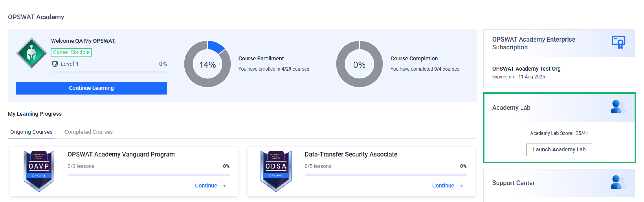
Task: Click the Support Center people icon
Action: (x=617, y=182)
